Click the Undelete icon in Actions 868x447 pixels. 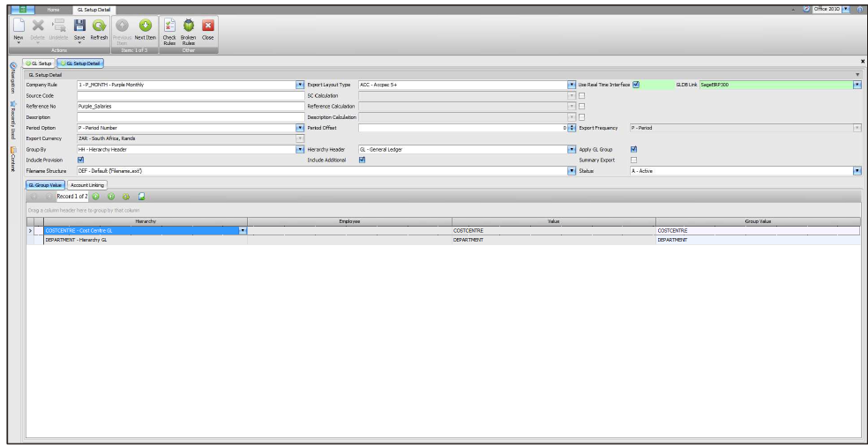point(59,25)
